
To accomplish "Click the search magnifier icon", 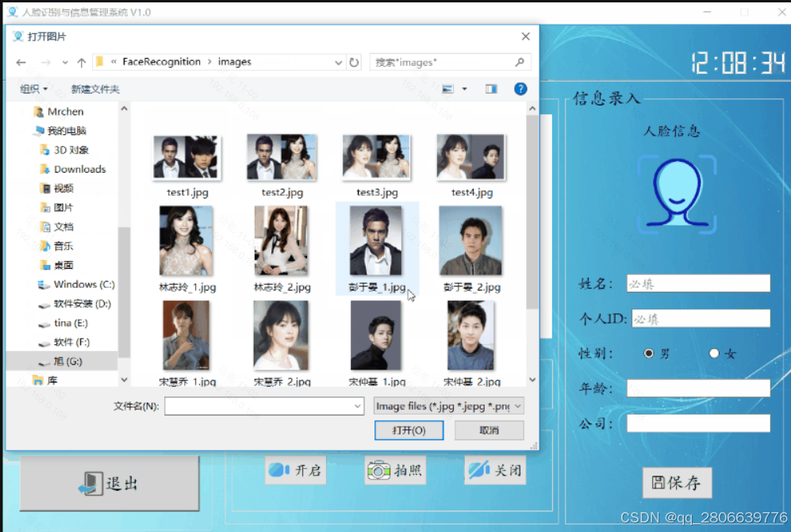I will click(x=520, y=62).
